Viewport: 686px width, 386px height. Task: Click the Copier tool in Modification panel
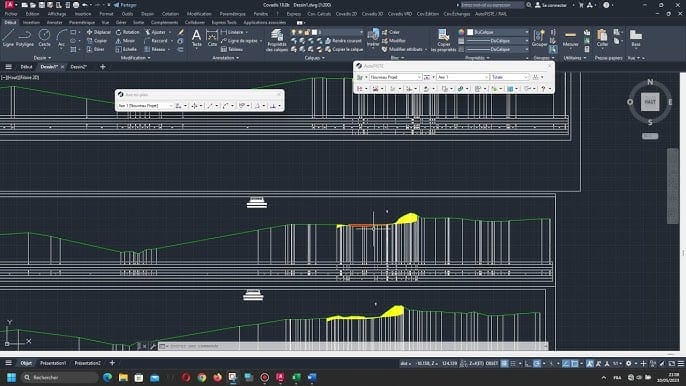97,41
